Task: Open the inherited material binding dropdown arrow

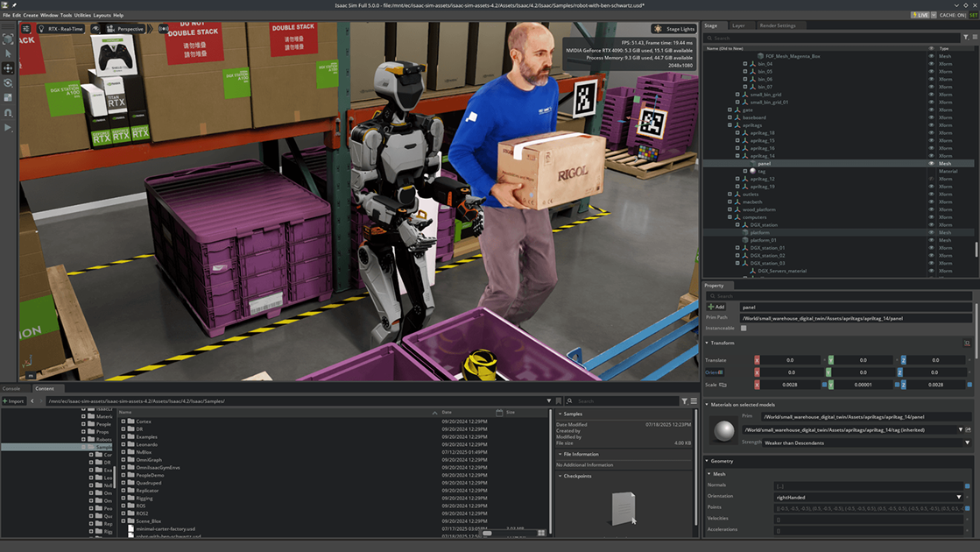Action: (961, 429)
